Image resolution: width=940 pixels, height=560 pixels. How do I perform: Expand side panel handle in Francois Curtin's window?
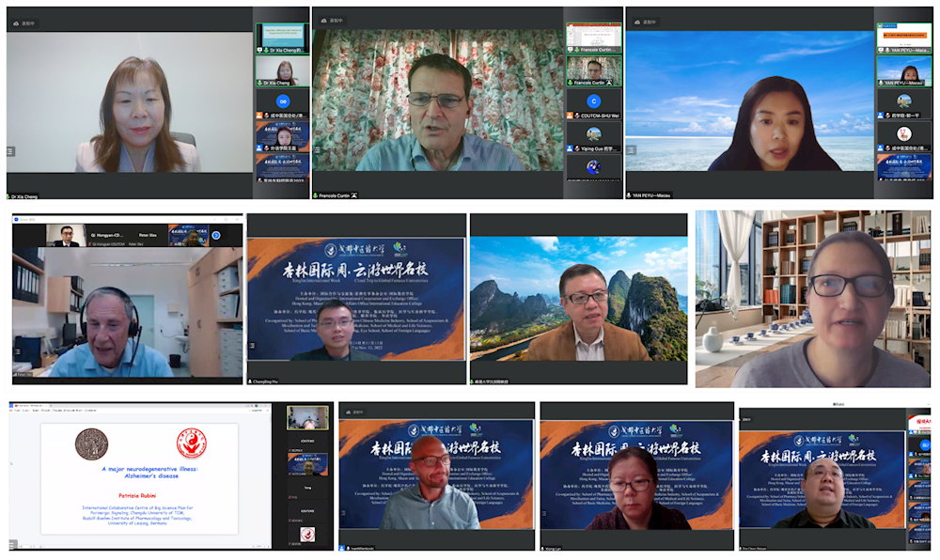[x=318, y=151]
